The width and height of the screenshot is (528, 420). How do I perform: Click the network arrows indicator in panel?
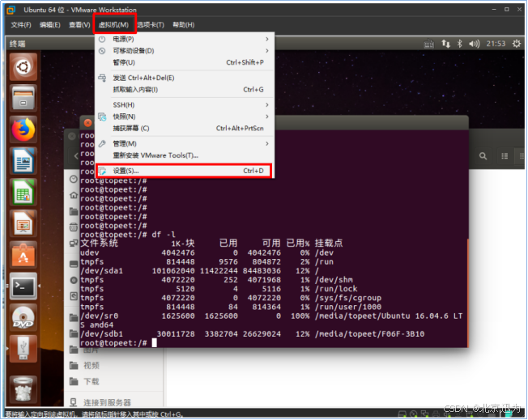point(446,44)
